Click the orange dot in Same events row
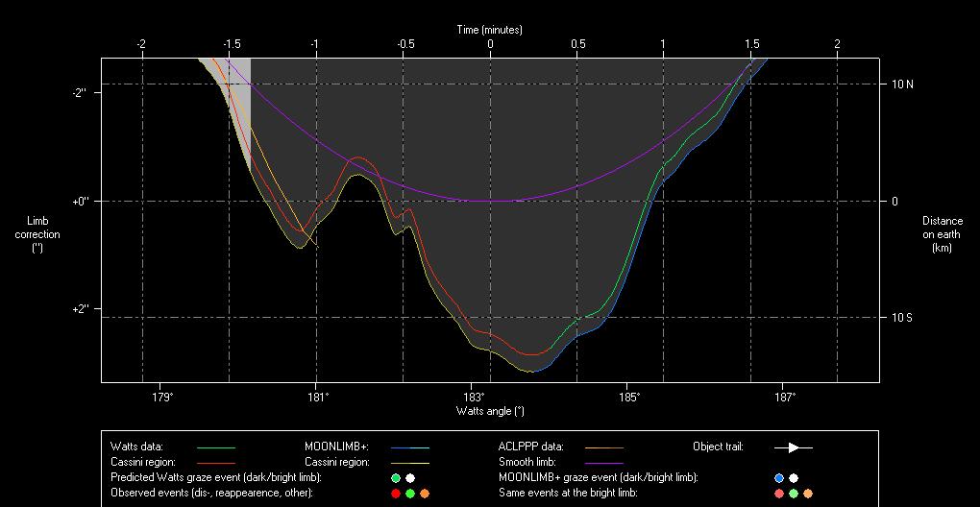Viewport: 980px width, 507px height. tap(808, 494)
